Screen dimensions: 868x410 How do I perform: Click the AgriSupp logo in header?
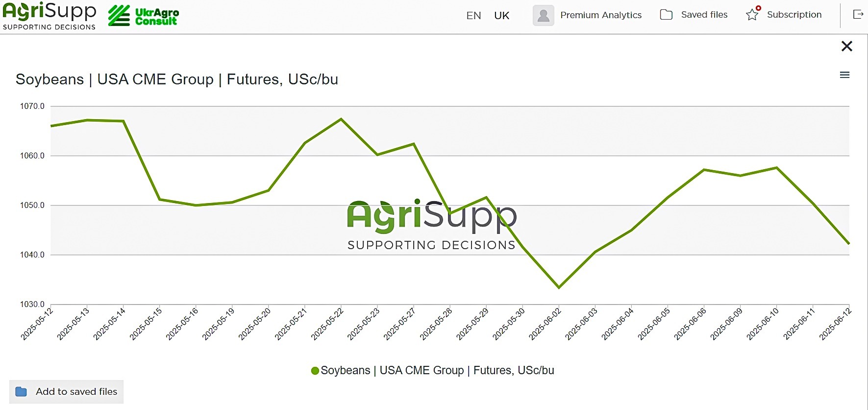[x=50, y=16]
